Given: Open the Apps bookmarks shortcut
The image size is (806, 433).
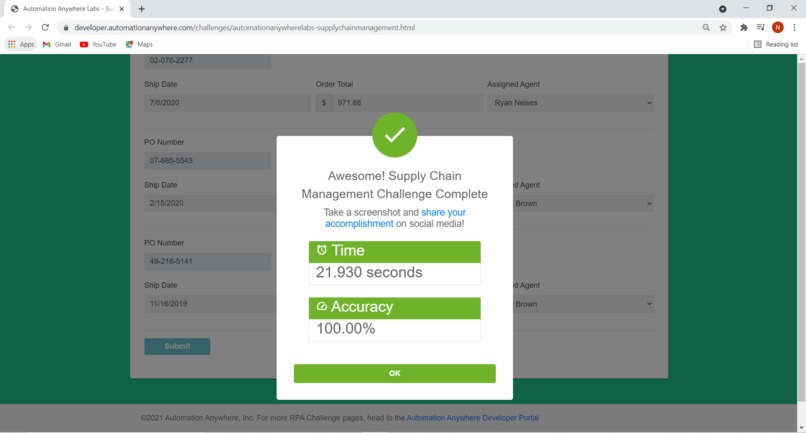Looking at the screenshot, I should click(21, 44).
